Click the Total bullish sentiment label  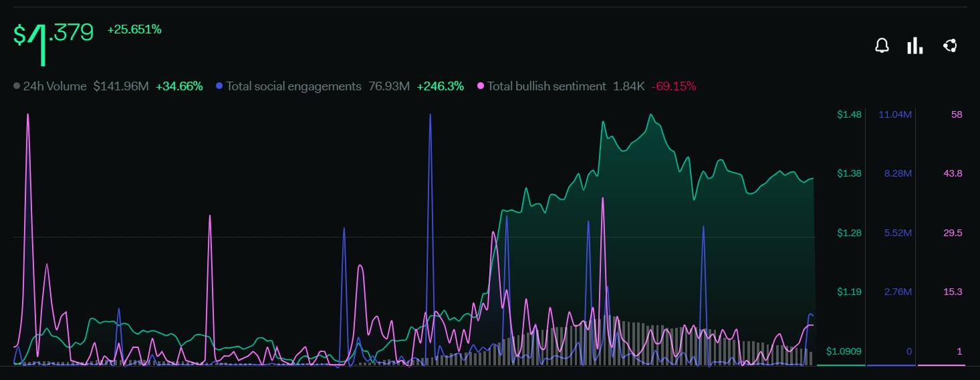click(x=546, y=86)
